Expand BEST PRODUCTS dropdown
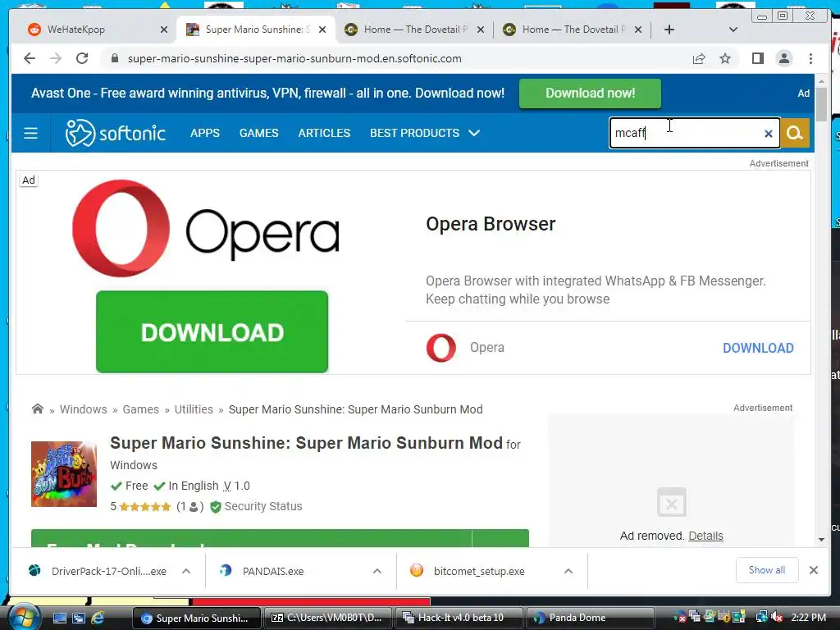This screenshot has width=840, height=630. (425, 133)
